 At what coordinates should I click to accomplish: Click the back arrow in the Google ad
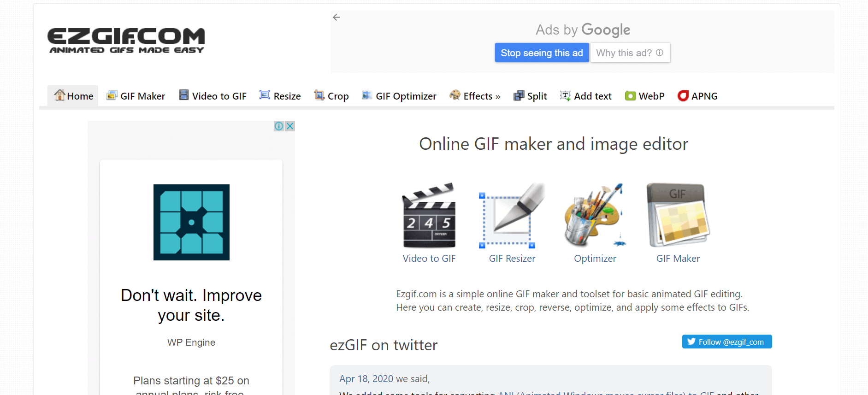337,18
